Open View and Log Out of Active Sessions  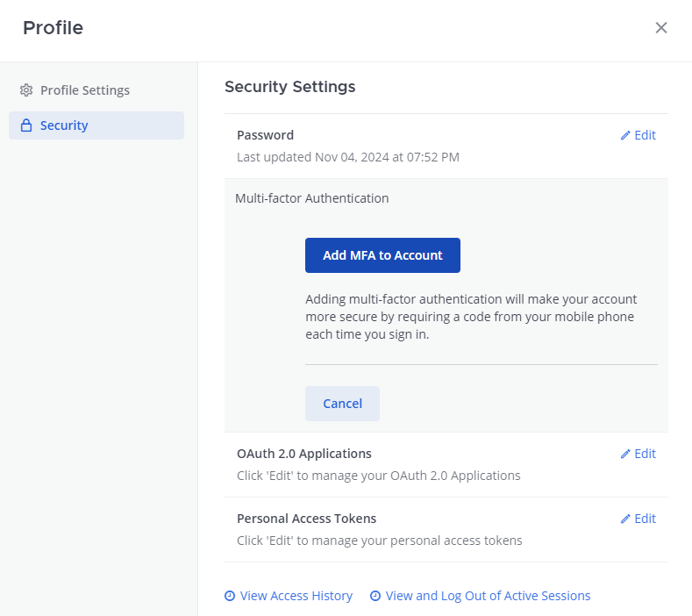tap(488, 596)
